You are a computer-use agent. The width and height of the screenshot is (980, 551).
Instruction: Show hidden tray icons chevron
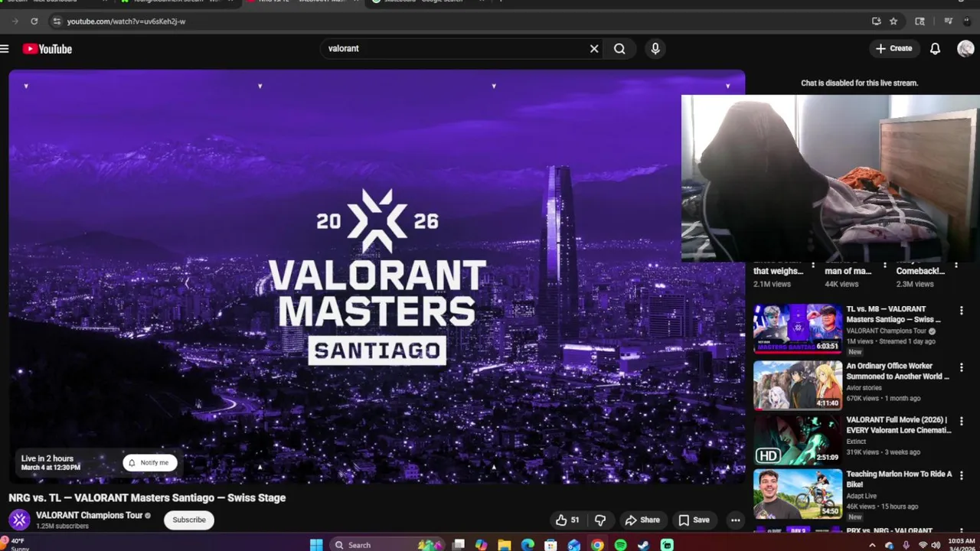[872, 545]
